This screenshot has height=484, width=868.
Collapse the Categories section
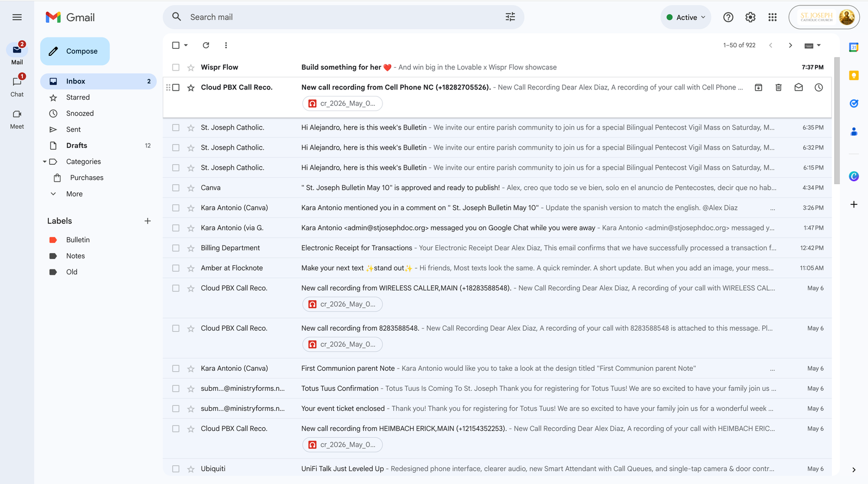pos(44,162)
